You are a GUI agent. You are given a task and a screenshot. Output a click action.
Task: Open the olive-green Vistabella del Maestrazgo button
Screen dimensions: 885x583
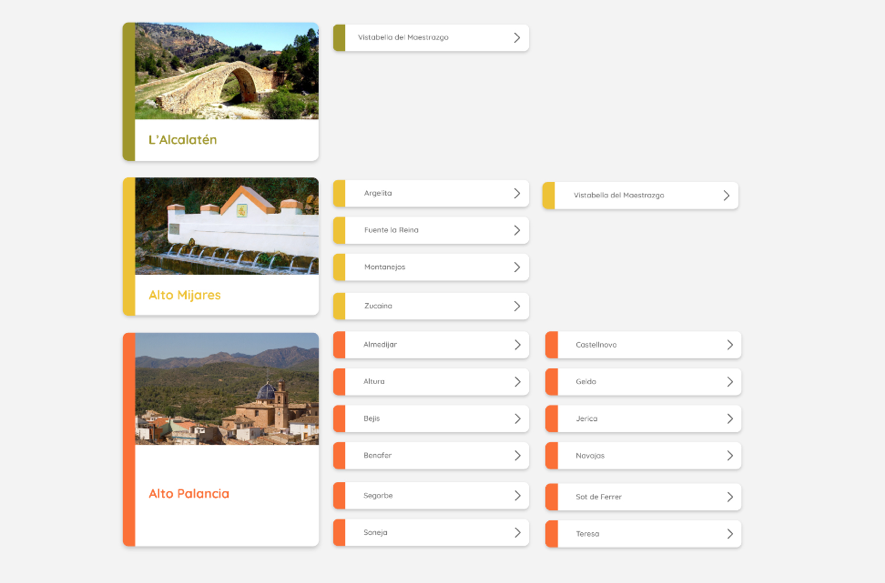(x=431, y=38)
